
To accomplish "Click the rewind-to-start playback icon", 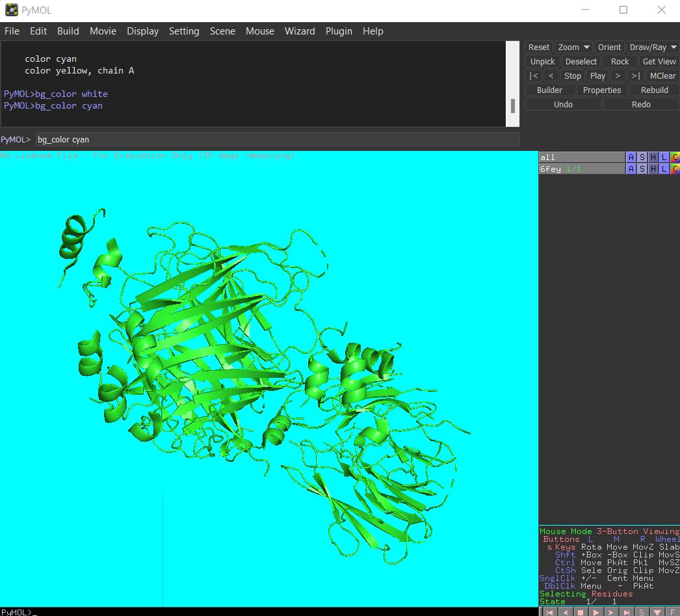I will point(549,612).
